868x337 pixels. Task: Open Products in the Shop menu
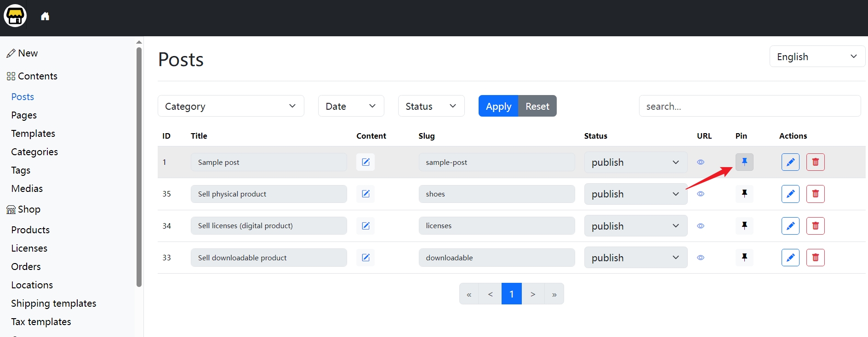pos(30,230)
